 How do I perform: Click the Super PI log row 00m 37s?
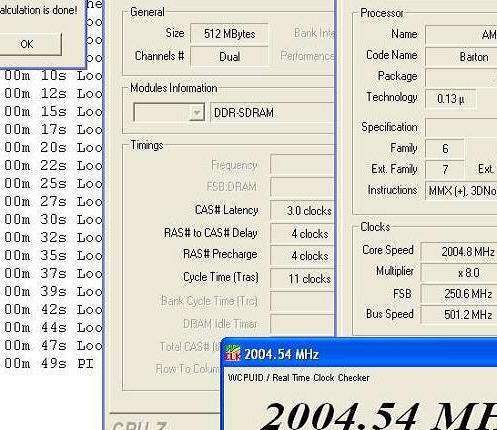click(x=53, y=274)
